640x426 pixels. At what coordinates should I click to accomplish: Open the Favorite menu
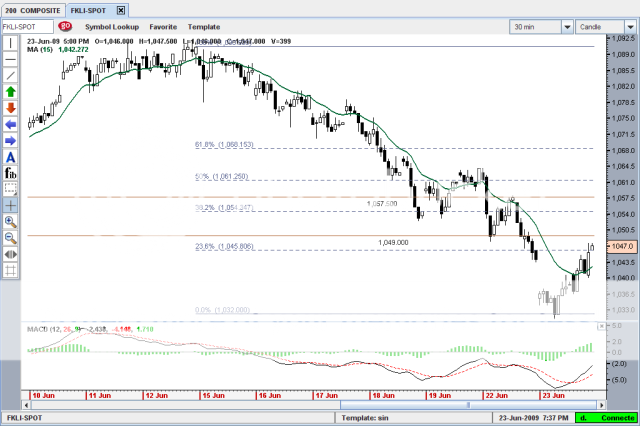[164, 25]
